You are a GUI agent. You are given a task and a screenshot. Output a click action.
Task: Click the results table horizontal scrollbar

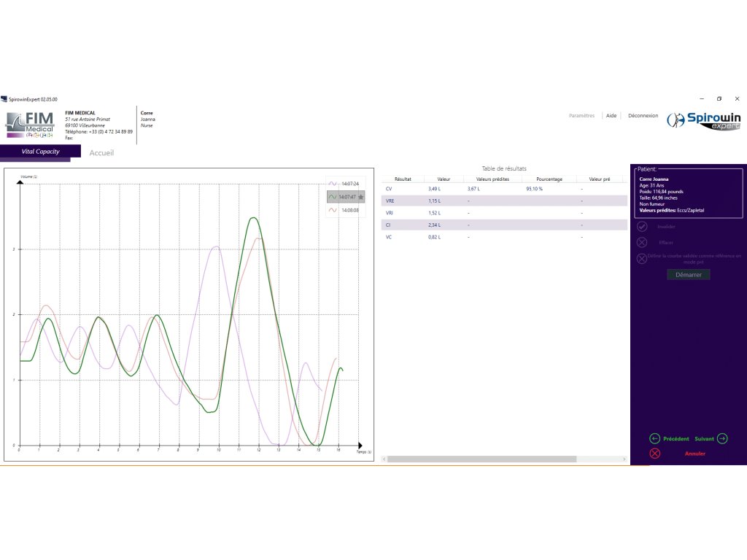(x=481, y=459)
